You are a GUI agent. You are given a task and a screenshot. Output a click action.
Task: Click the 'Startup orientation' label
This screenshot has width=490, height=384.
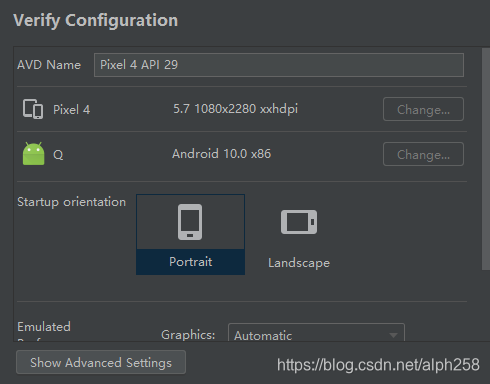pyautogui.click(x=72, y=202)
